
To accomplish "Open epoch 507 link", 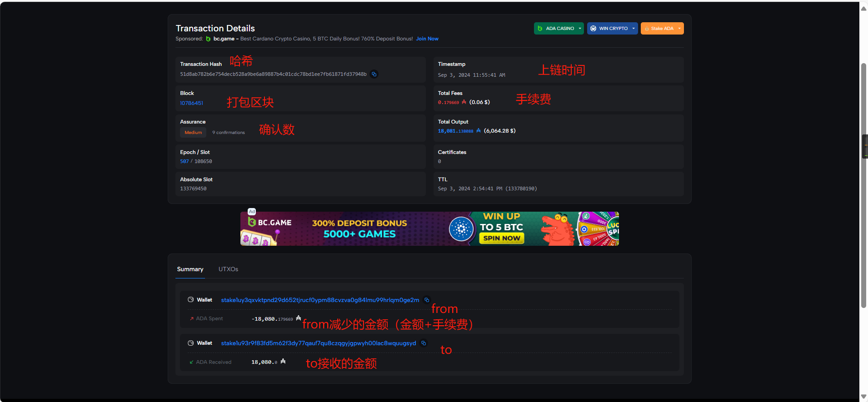I will click(184, 161).
